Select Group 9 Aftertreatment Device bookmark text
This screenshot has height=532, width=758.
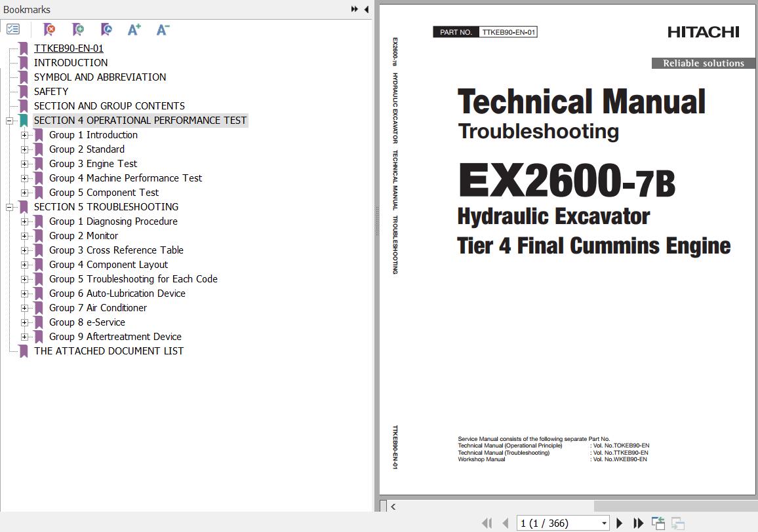115,337
